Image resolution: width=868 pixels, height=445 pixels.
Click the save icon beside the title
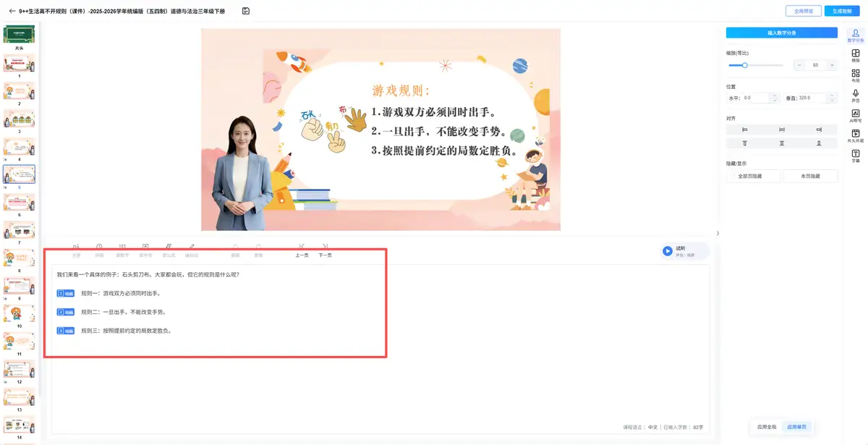246,11
